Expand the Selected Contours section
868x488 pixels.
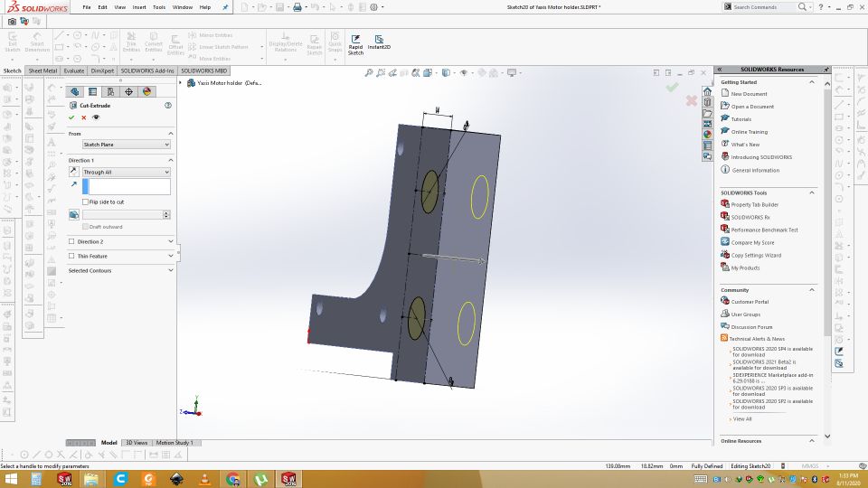click(x=171, y=270)
